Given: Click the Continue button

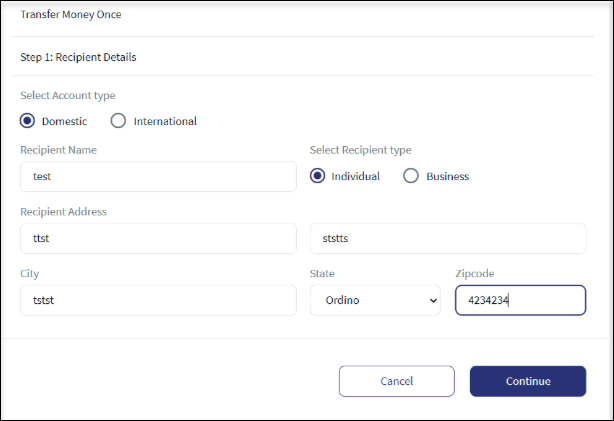Looking at the screenshot, I should point(528,381).
